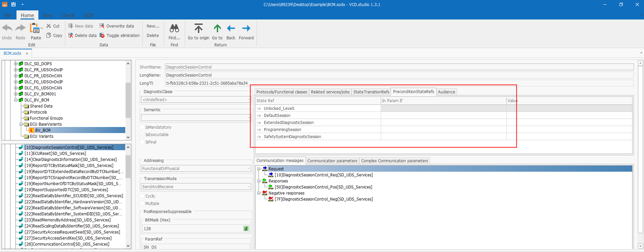Open the Addressing FunctionalOrPhysical dropdown
The width and height of the screenshot is (644, 252).
(x=196, y=169)
